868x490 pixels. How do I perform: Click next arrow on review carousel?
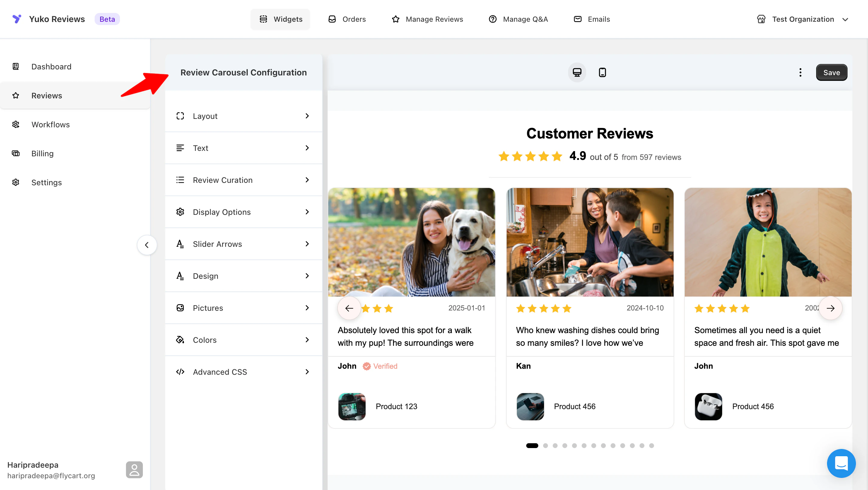tap(830, 308)
